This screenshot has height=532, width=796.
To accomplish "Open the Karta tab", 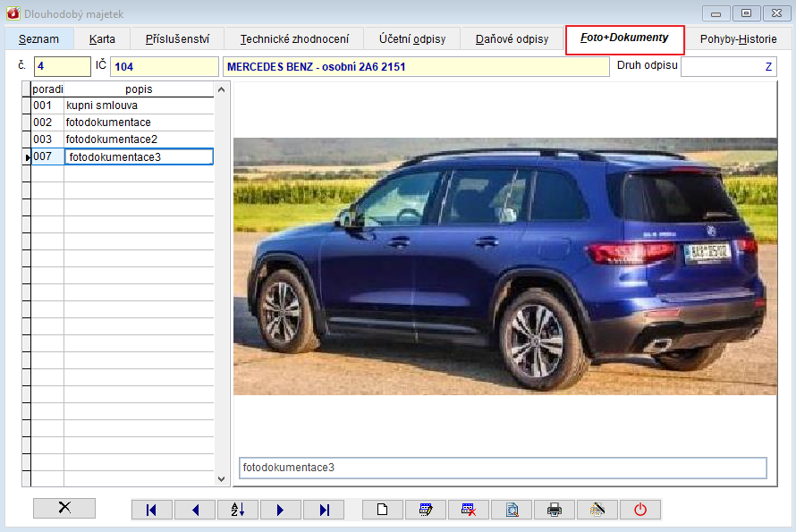I will coord(102,39).
